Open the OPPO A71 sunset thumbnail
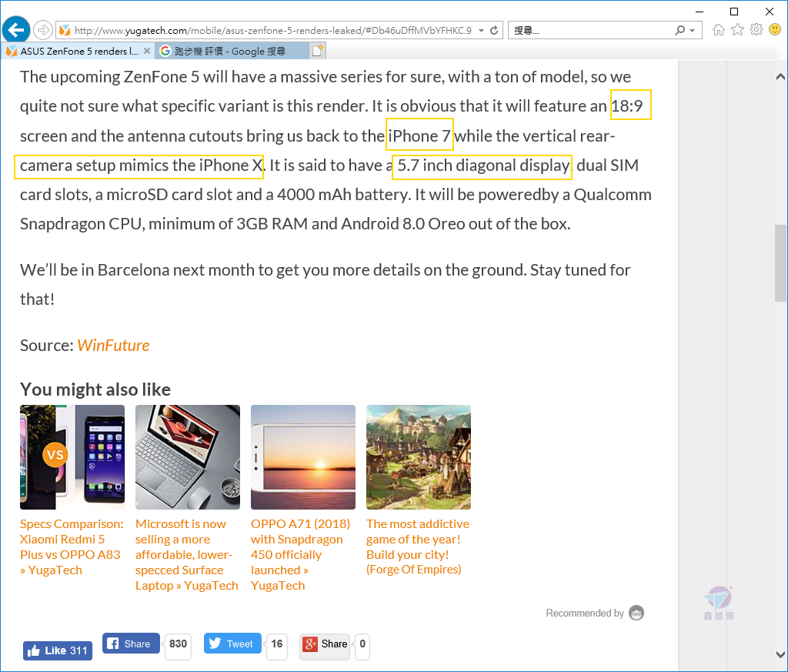 303,457
